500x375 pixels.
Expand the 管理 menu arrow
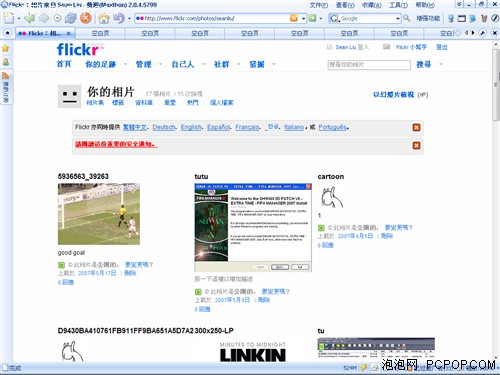click(x=160, y=64)
